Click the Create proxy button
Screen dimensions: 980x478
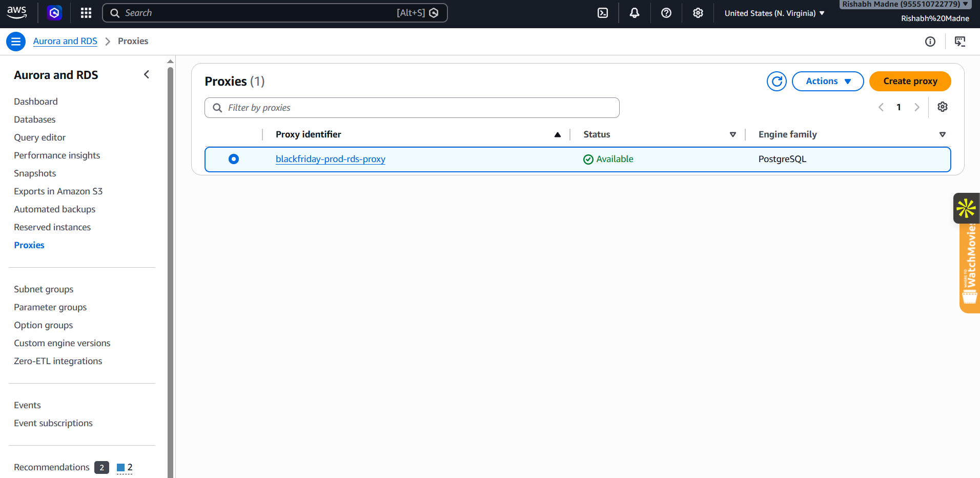tap(910, 81)
